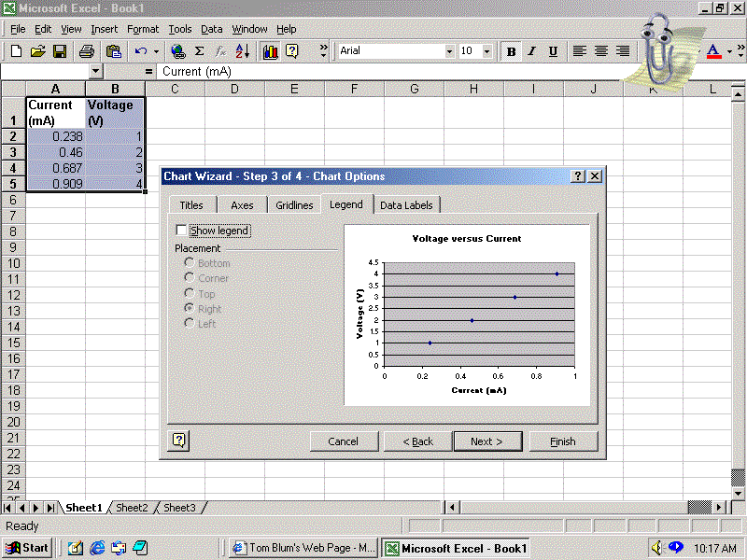This screenshot has height=560, width=747.
Task: Open the Name Box dropdown arrow
Action: point(96,72)
